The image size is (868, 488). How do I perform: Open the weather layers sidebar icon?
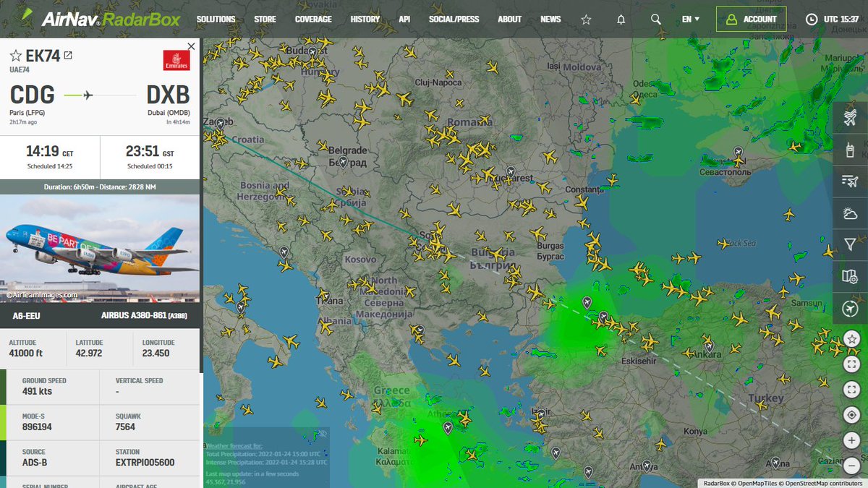(x=851, y=214)
